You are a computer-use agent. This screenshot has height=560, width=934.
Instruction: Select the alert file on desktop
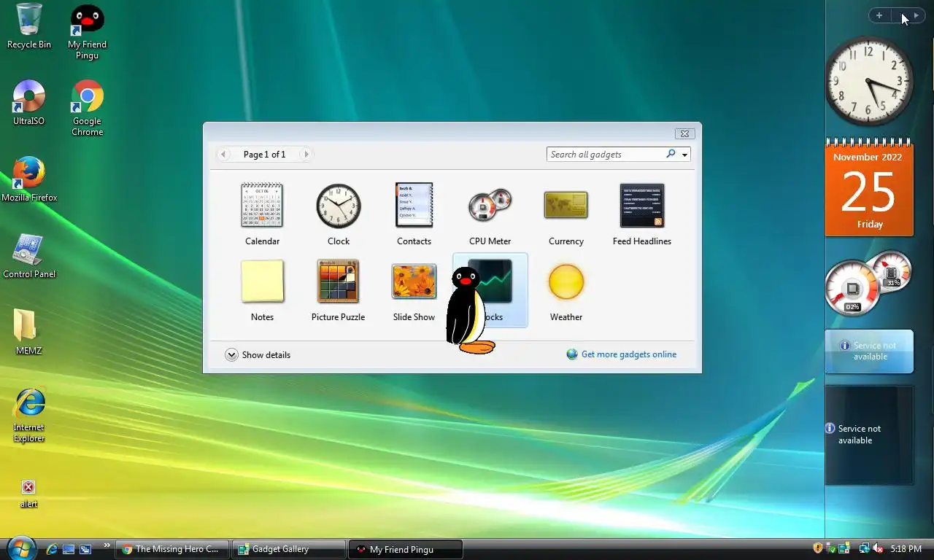tap(28, 493)
